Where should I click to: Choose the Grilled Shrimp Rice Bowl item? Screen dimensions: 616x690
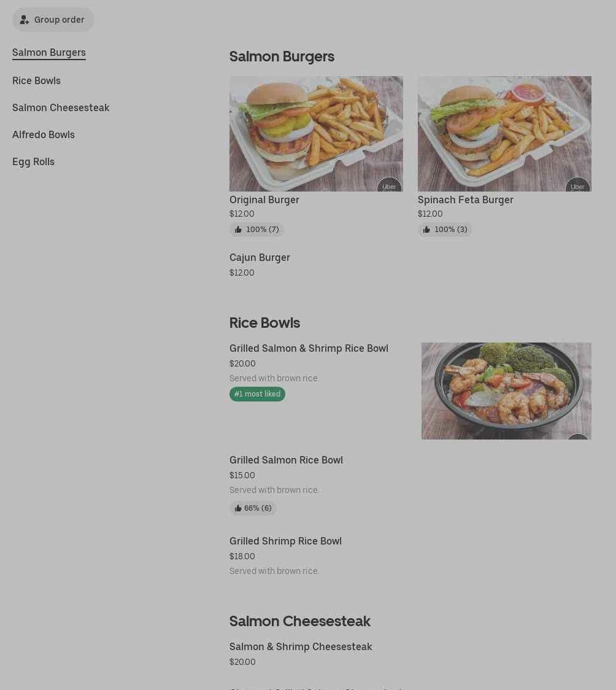[x=285, y=541]
